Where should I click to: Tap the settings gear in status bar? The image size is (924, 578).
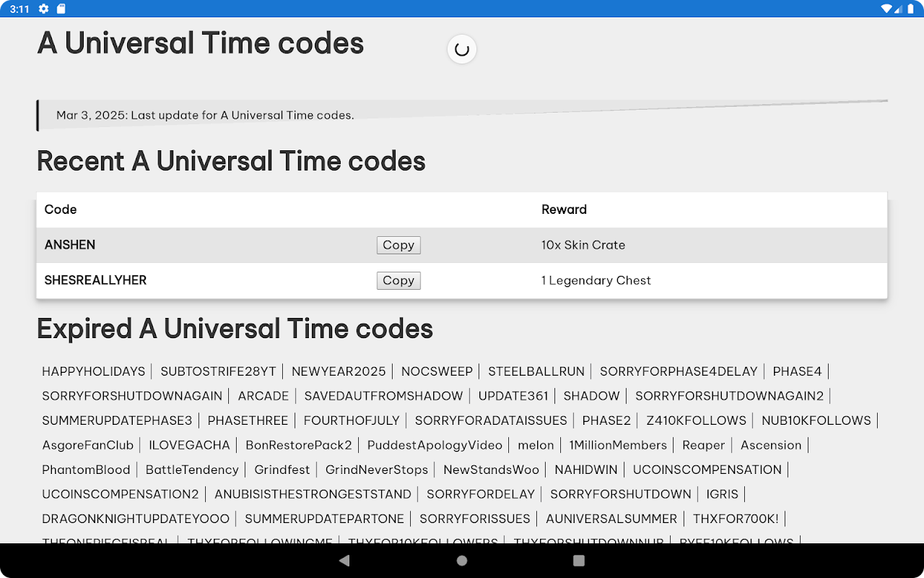click(44, 9)
